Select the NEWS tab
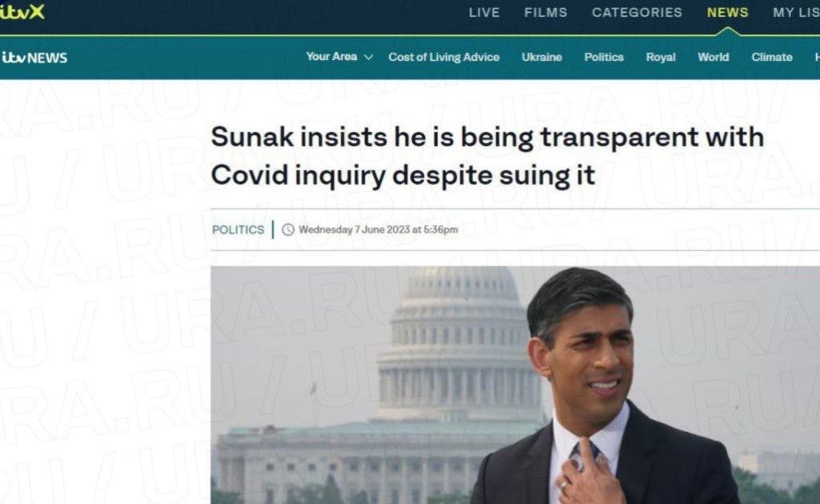 coord(727,13)
